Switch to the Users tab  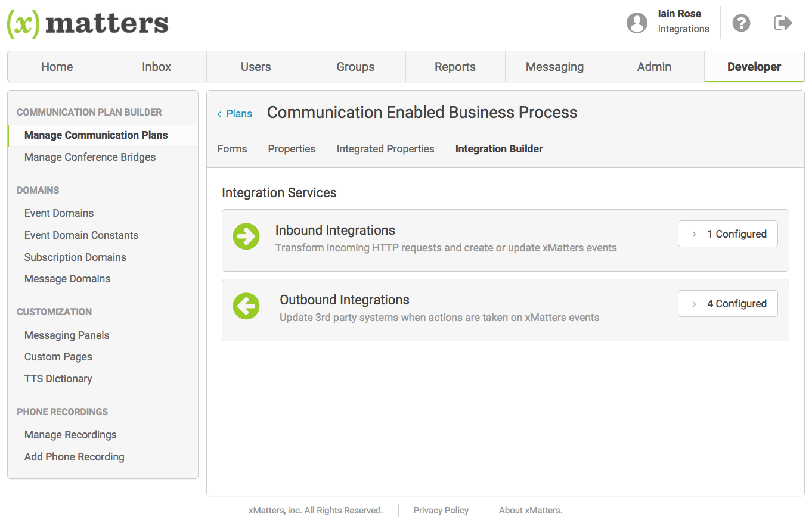click(x=256, y=67)
